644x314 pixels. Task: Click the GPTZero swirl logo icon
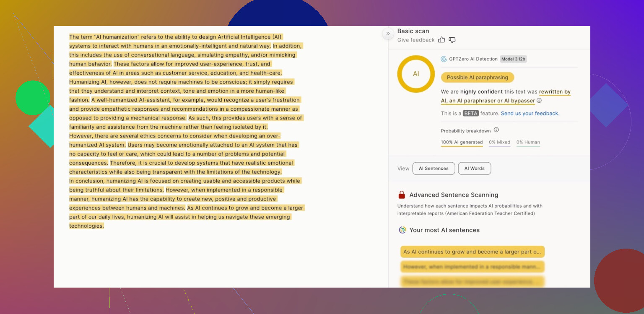444,59
